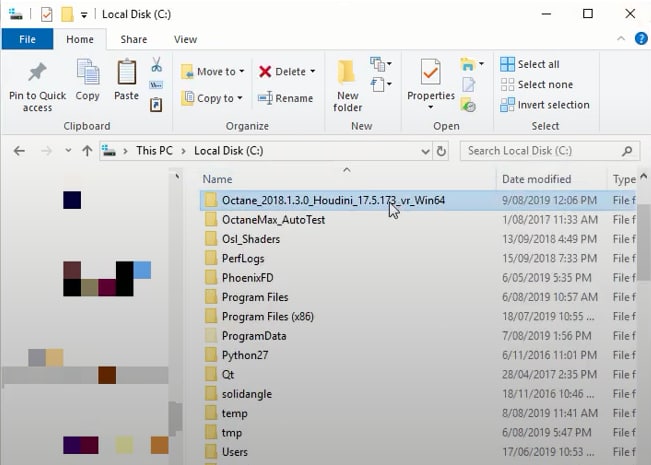Image resolution: width=651 pixels, height=465 pixels.
Task: Click the Cut scissors icon
Action: pos(156,65)
